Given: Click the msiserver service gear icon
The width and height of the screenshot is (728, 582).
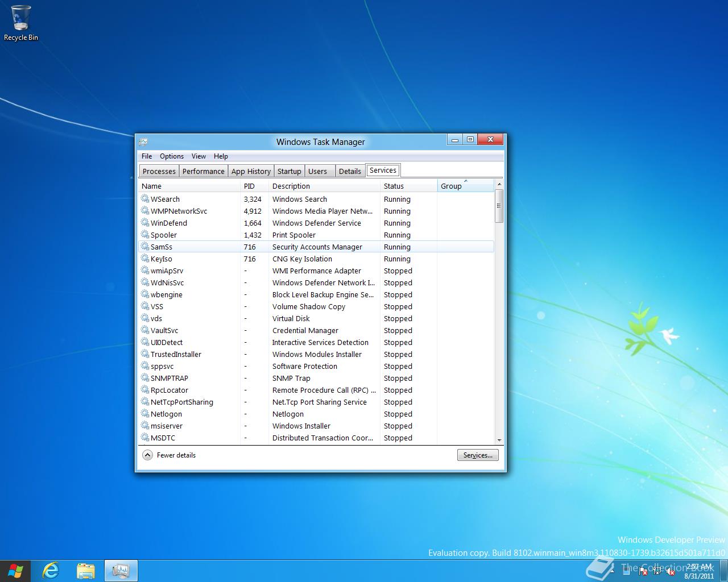Looking at the screenshot, I should coord(145,426).
